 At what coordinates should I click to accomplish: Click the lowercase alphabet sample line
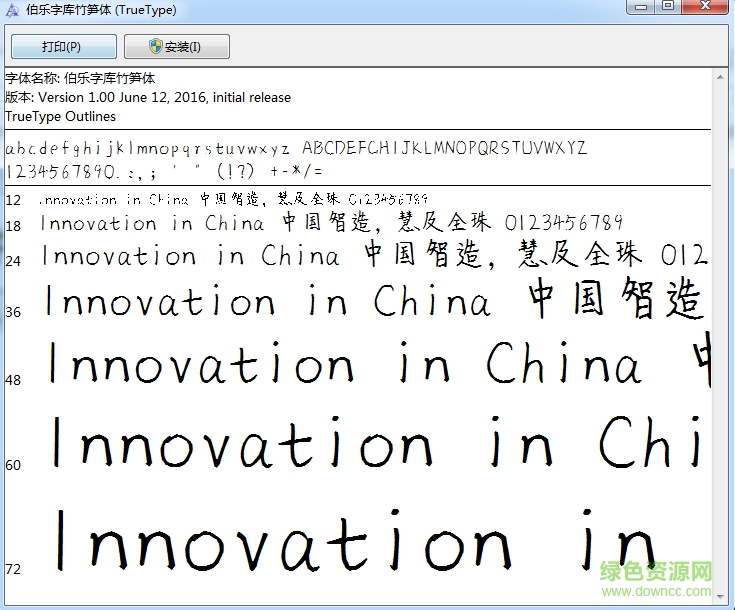click(147, 149)
